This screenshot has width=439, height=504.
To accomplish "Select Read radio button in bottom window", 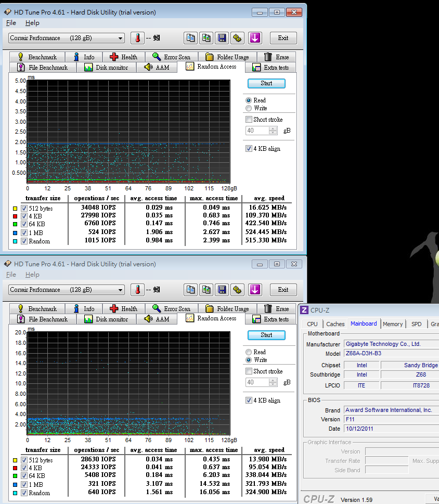I will pyautogui.click(x=249, y=352).
